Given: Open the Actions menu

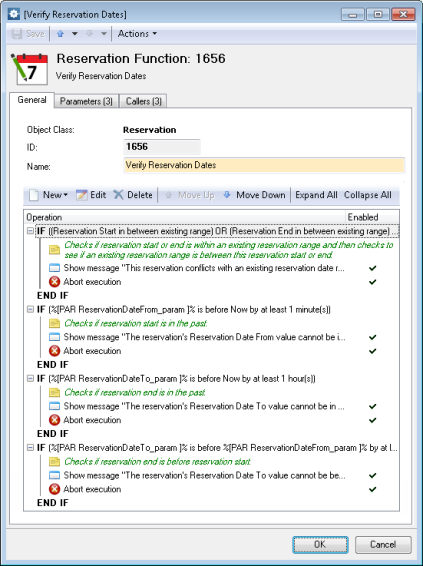Looking at the screenshot, I should click(x=137, y=34).
